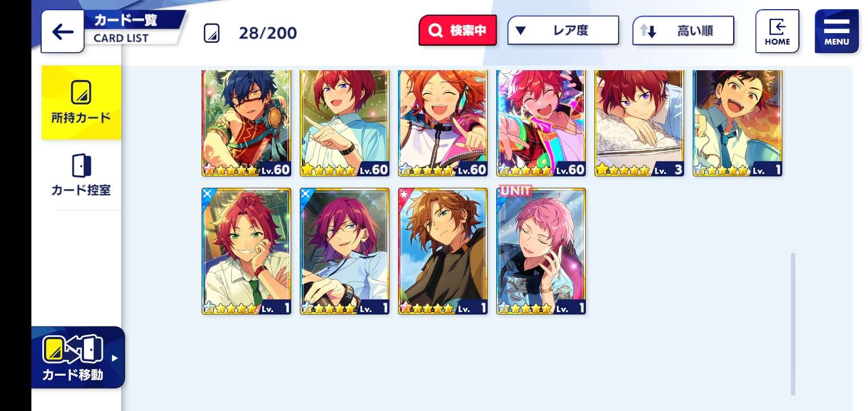The height and width of the screenshot is (411, 868).
Task: Switch to the カード控室 sidebar tab
Action: [x=81, y=175]
